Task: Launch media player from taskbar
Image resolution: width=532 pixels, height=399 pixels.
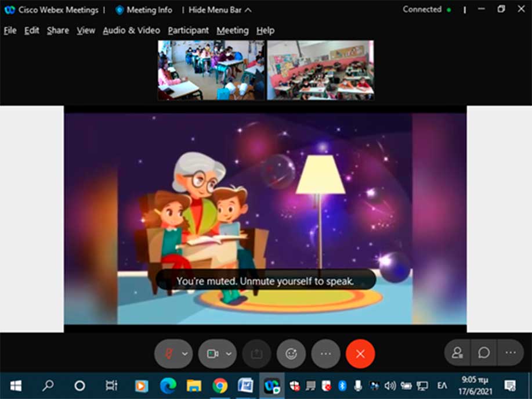Action: pos(141,386)
